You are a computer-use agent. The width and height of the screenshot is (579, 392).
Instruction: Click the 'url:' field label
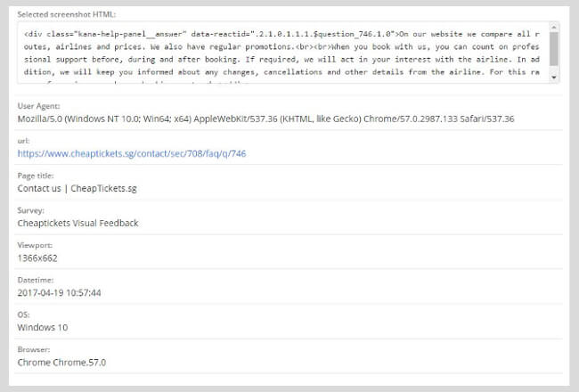[x=23, y=141]
